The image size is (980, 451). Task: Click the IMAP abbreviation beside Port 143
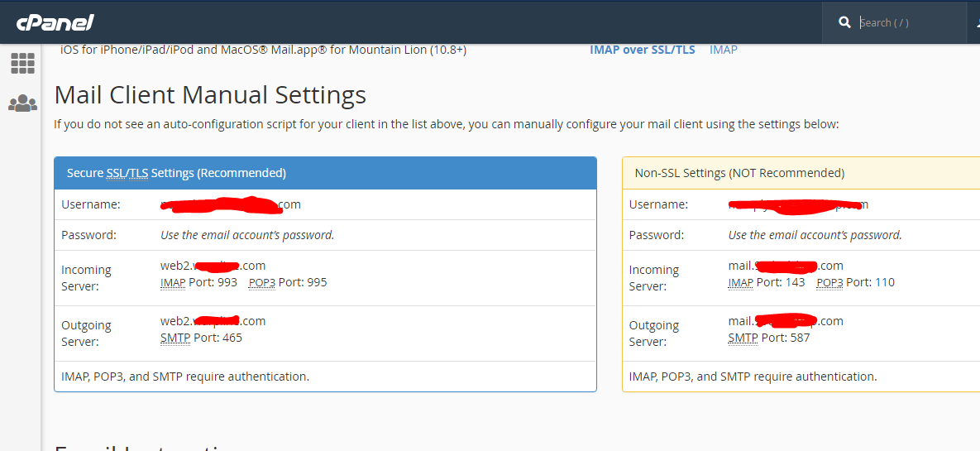point(740,282)
